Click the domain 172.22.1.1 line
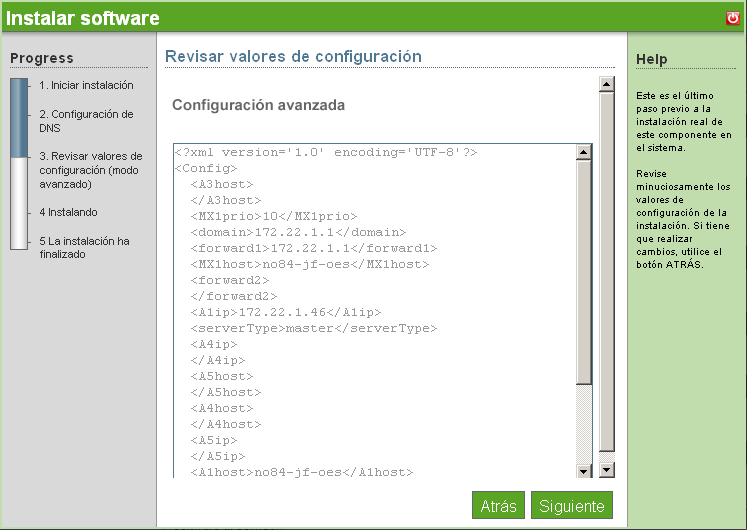The height and width of the screenshot is (530, 747). [298, 232]
